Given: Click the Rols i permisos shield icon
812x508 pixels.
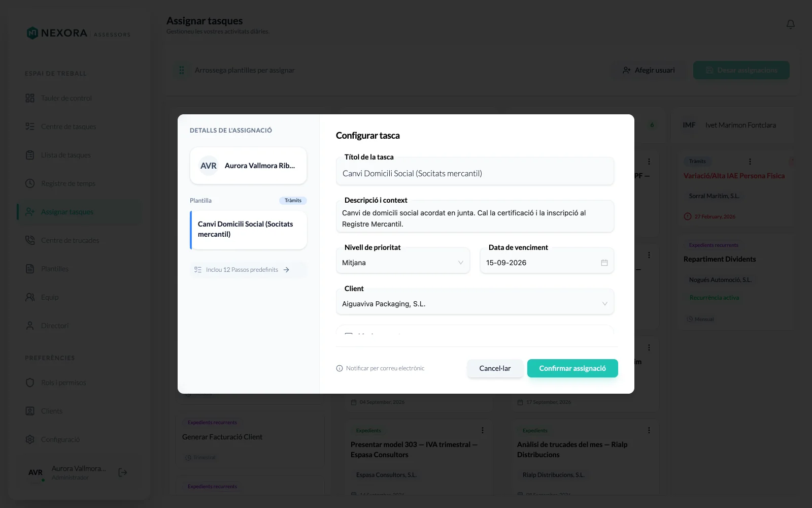Looking at the screenshot, I should [30, 383].
